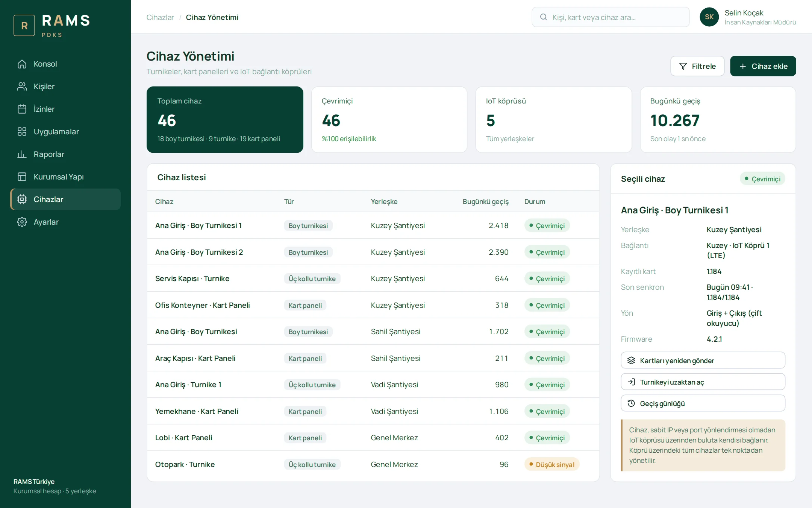
Task: Focus the Kişi, kart veya cihaz search field
Action: coord(610,17)
